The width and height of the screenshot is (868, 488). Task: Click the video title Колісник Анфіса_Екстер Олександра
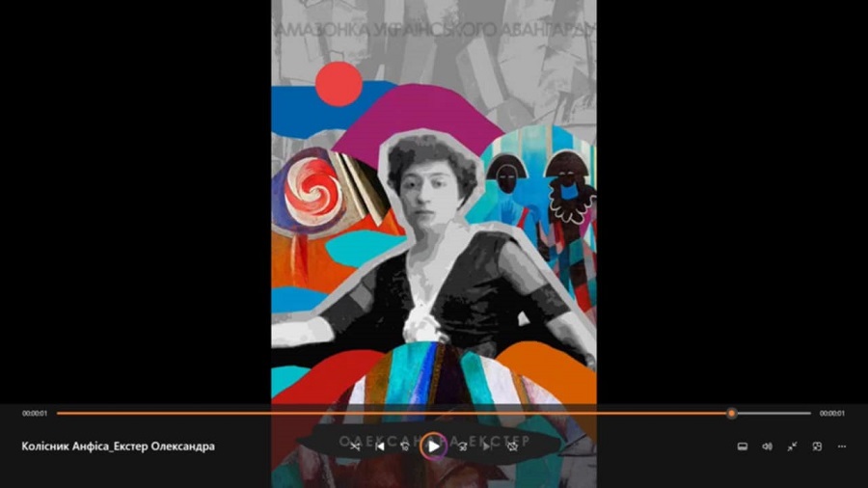(x=118, y=446)
